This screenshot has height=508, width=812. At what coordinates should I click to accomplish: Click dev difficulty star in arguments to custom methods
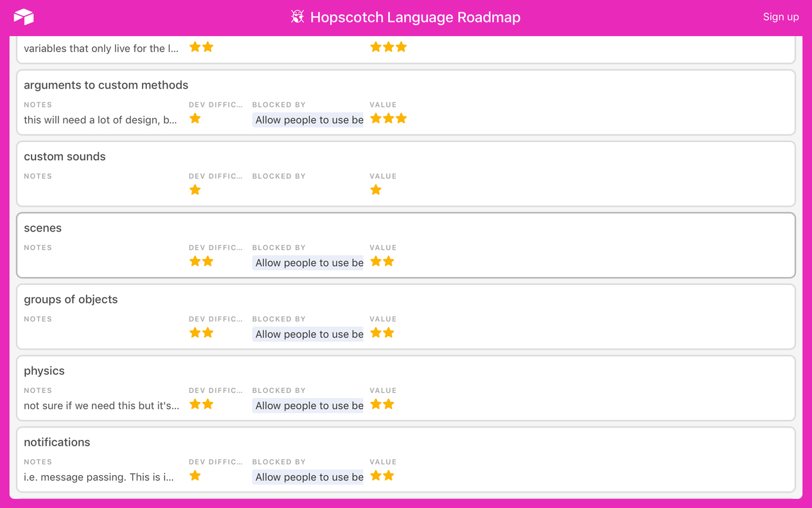195,118
